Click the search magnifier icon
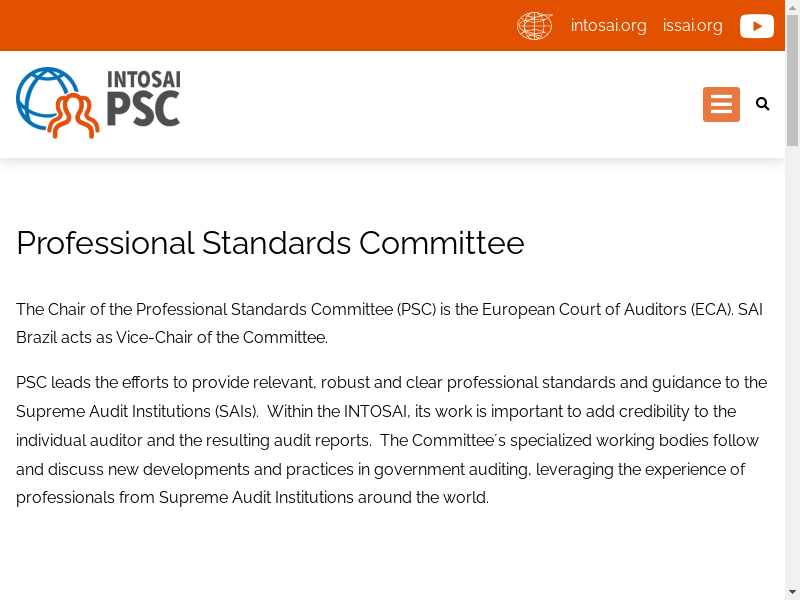Viewport: 800px width, 600px height. [762, 104]
